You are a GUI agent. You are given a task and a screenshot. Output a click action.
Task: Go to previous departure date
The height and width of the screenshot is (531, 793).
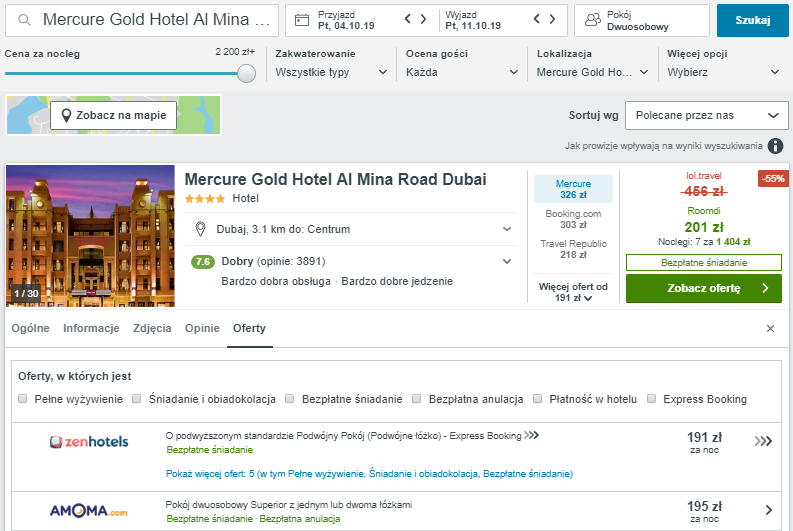(537, 19)
